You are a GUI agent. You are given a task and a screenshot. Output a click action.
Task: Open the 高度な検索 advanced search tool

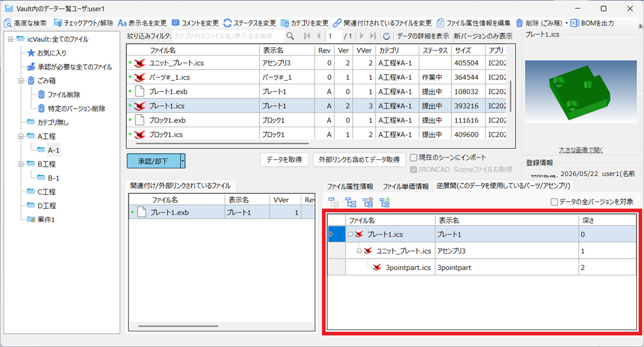(25, 23)
